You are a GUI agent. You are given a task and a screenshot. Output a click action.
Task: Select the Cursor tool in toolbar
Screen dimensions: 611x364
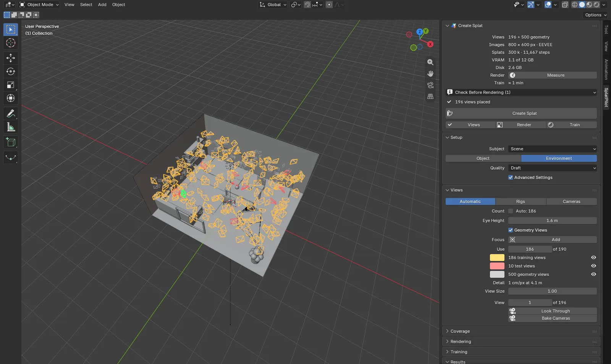click(x=11, y=43)
